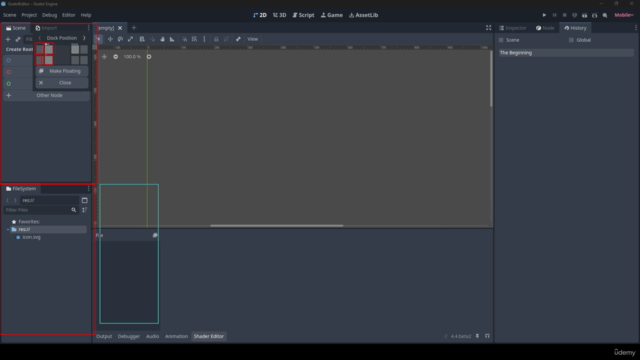Center the view with crosshair icon

click(x=104, y=57)
